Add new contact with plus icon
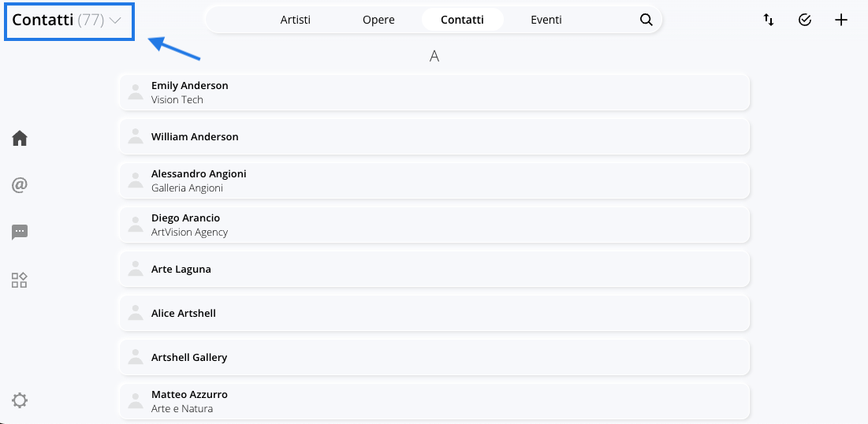The width and height of the screenshot is (868, 424). point(841,20)
